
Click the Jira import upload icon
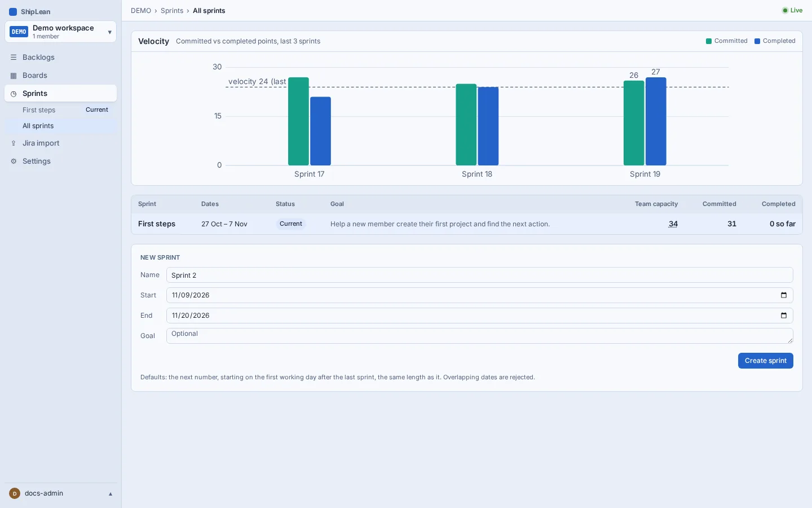[x=14, y=143]
